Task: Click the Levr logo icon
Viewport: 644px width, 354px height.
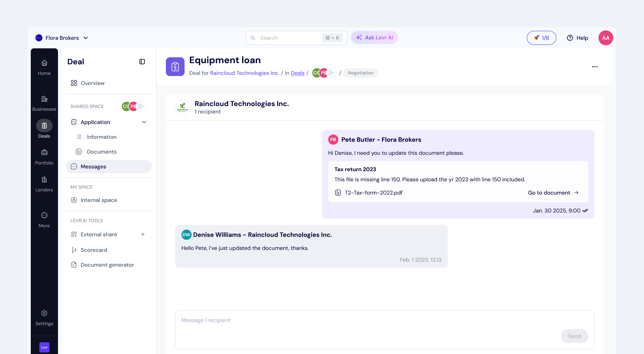Action: 44,347
